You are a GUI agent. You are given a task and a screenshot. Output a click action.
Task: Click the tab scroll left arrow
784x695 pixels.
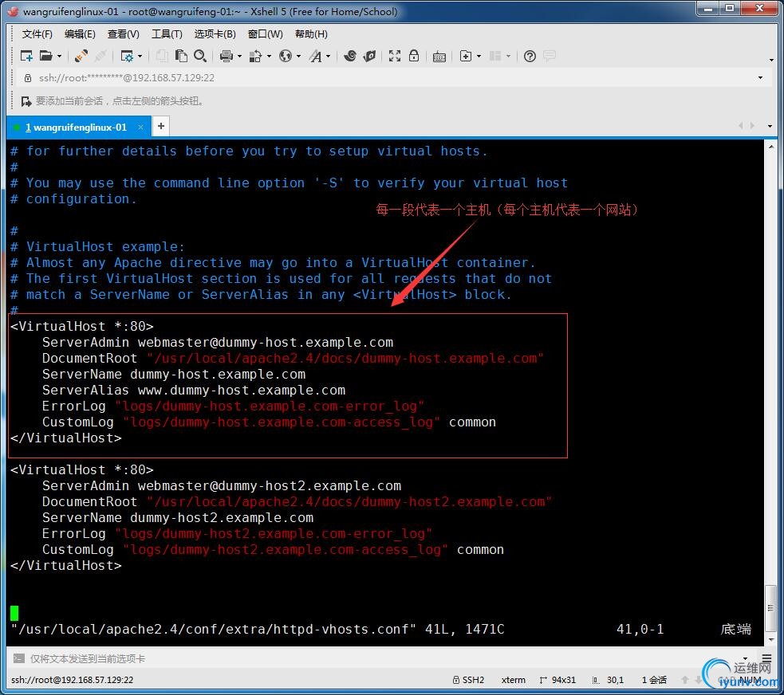pyautogui.click(x=740, y=126)
